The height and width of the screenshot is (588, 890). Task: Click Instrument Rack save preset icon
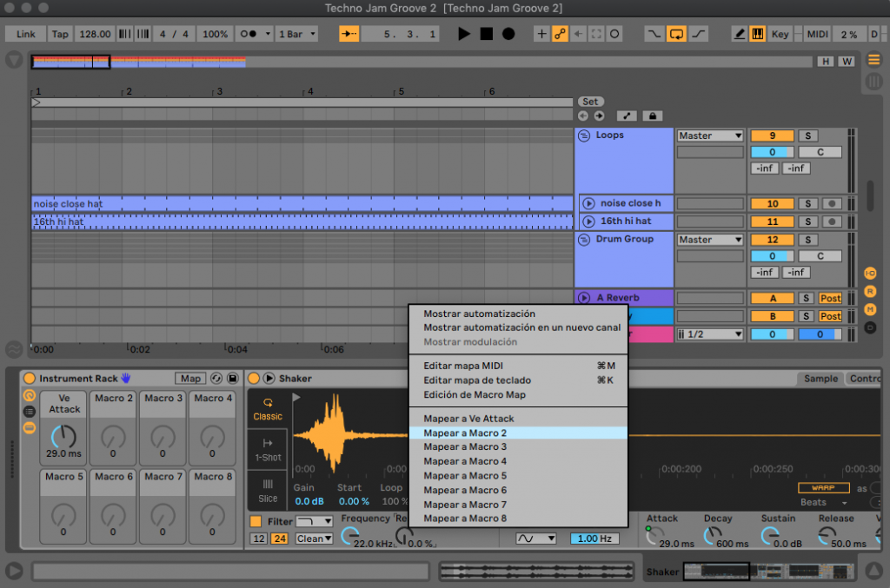pyautogui.click(x=233, y=378)
